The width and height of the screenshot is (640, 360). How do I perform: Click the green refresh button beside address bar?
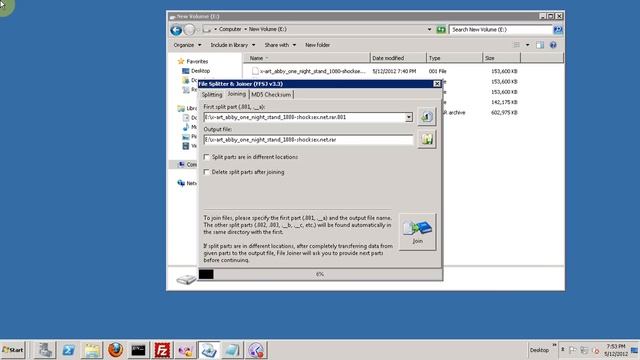[x=441, y=30]
